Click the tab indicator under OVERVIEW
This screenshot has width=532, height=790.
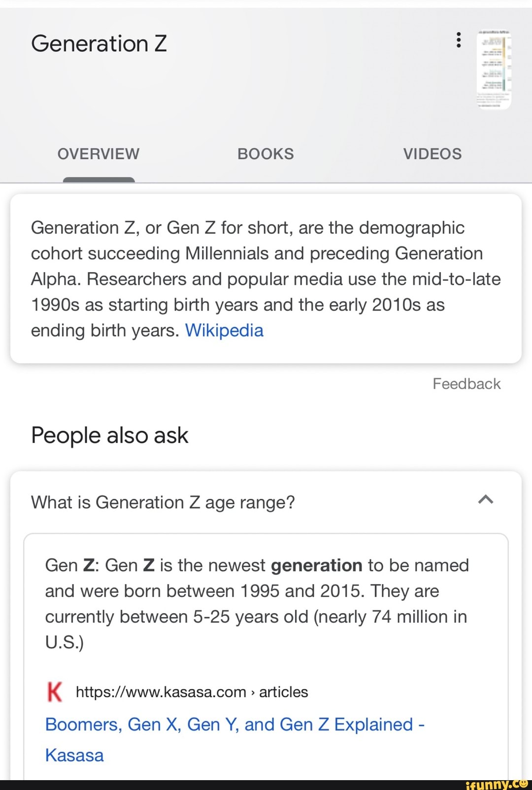pos(98,179)
